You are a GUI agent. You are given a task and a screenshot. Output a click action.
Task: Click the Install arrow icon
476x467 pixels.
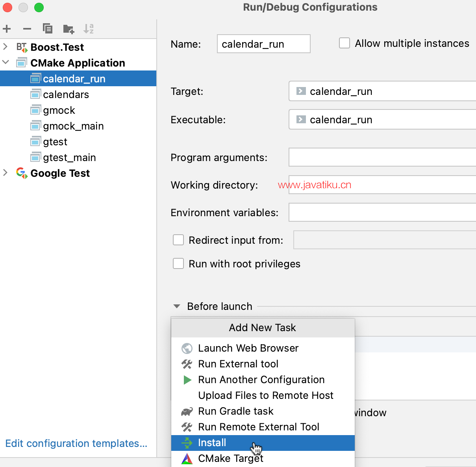[187, 443]
